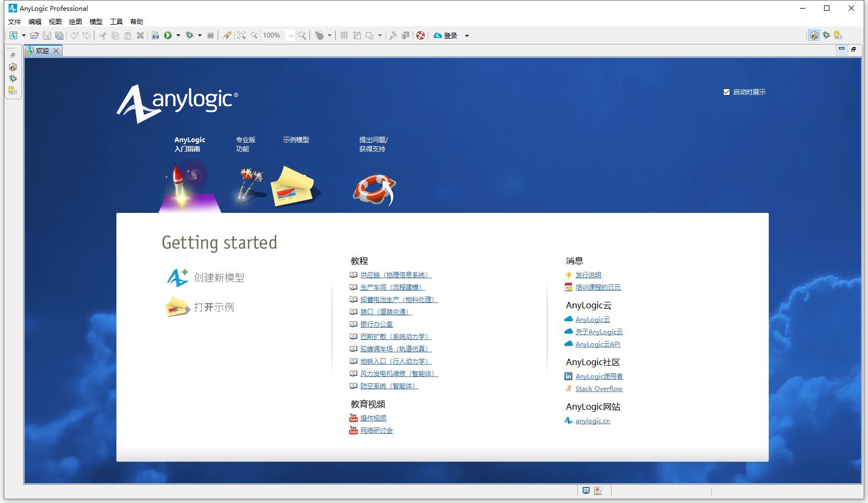
Task: Click the Save All icon
Action: click(x=60, y=35)
